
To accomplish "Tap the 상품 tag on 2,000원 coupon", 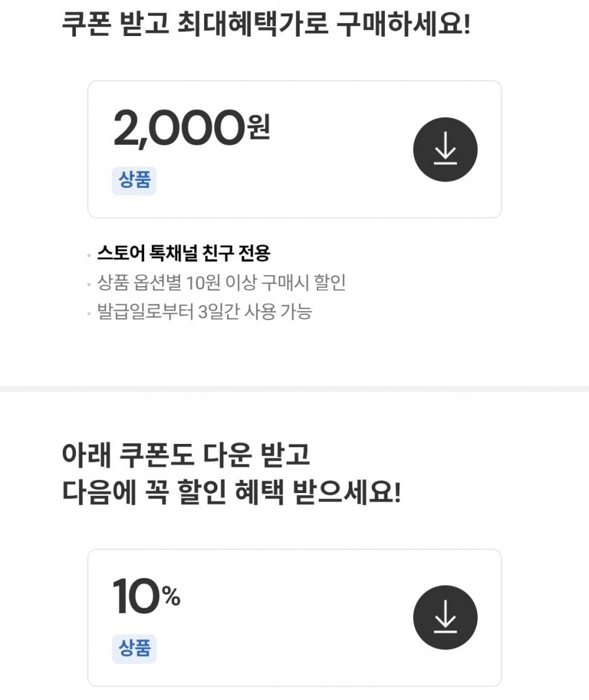I will point(134,180).
